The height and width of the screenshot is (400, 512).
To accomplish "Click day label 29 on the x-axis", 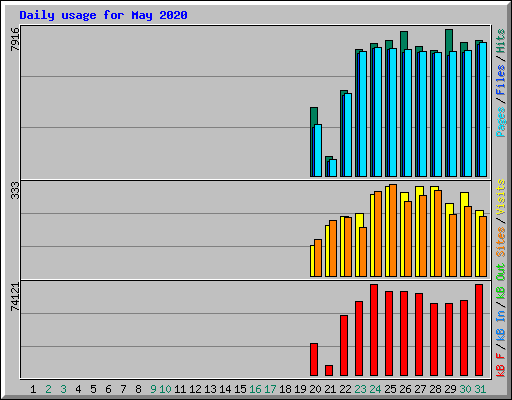I will (450, 389).
